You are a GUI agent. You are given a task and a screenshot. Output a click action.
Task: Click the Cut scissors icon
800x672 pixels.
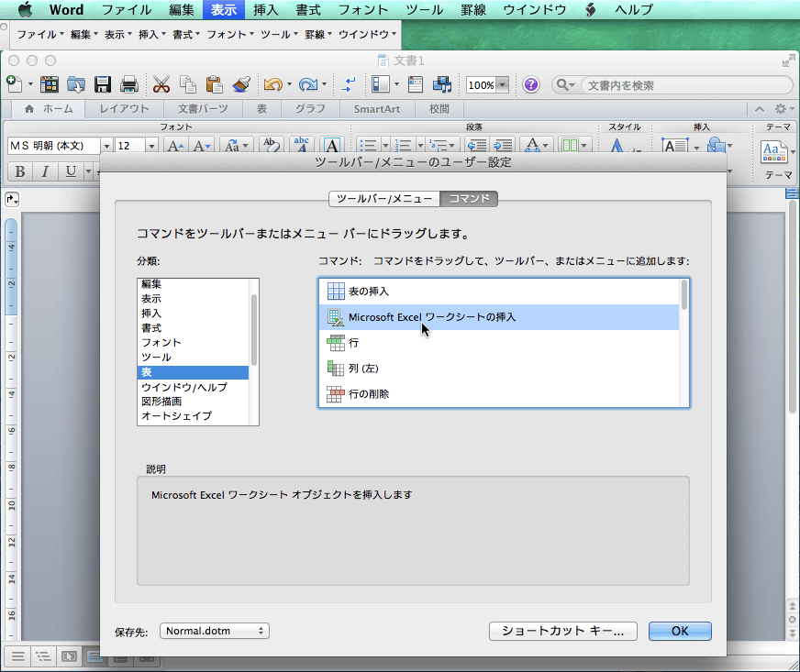click(x=161, y=84)
